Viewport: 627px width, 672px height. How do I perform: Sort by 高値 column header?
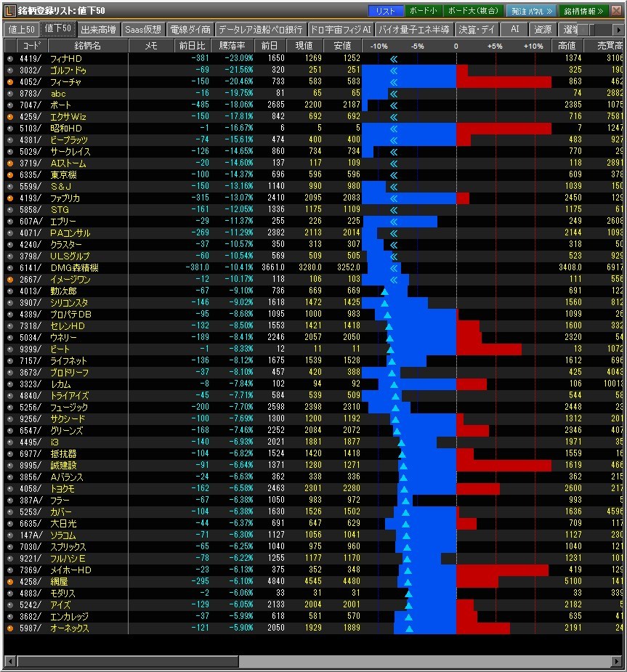point(567,46)
